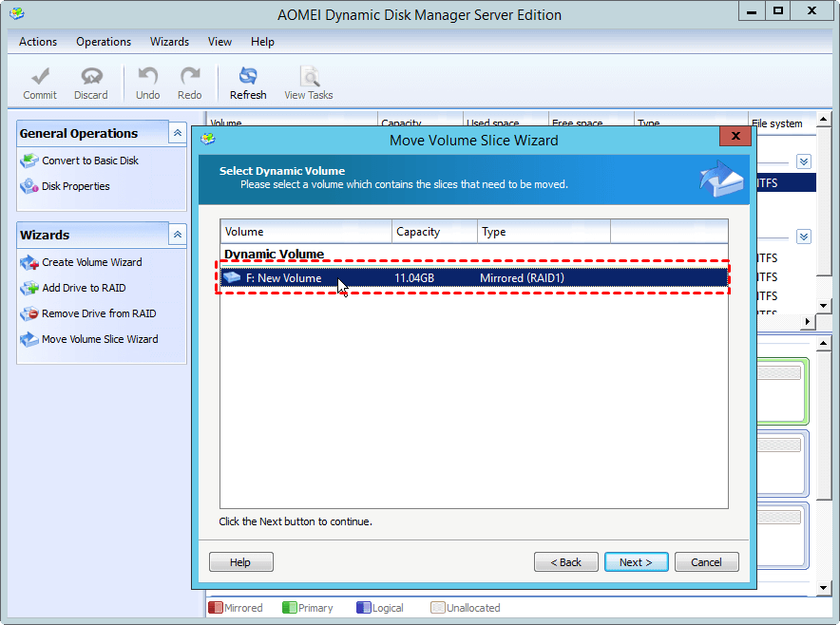Viewport: 840px width, 625px height.
Task: Open the Help menu
Action: pyautogui.click(x=262, y=42)
